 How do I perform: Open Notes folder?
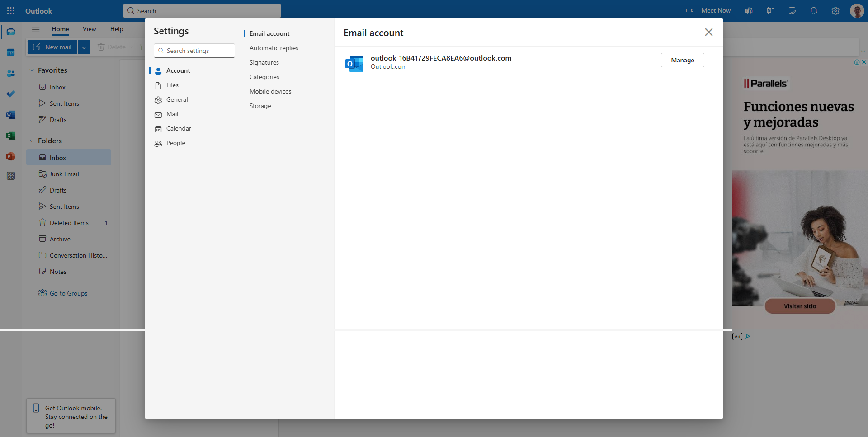click(69, 272)
